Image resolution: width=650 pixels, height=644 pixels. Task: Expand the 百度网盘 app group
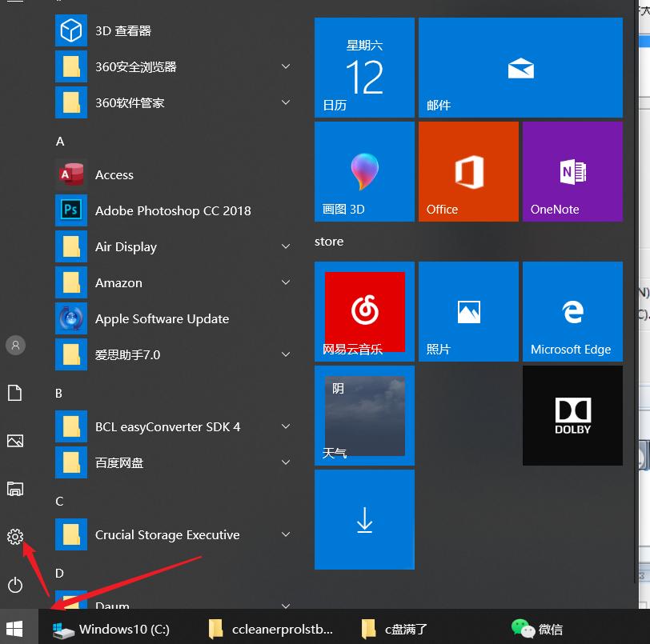tap(286, 462)
